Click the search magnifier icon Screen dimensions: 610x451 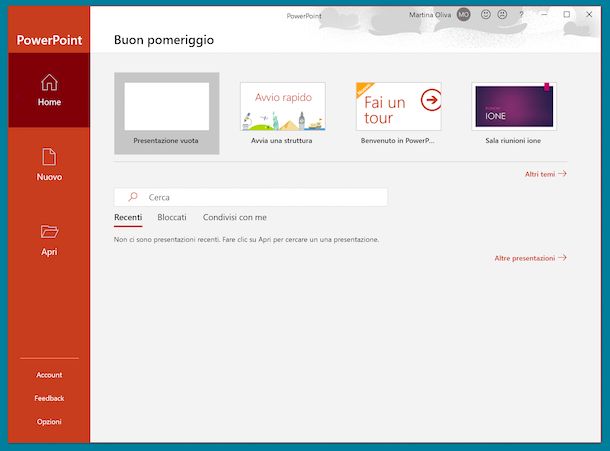[133, 197]
